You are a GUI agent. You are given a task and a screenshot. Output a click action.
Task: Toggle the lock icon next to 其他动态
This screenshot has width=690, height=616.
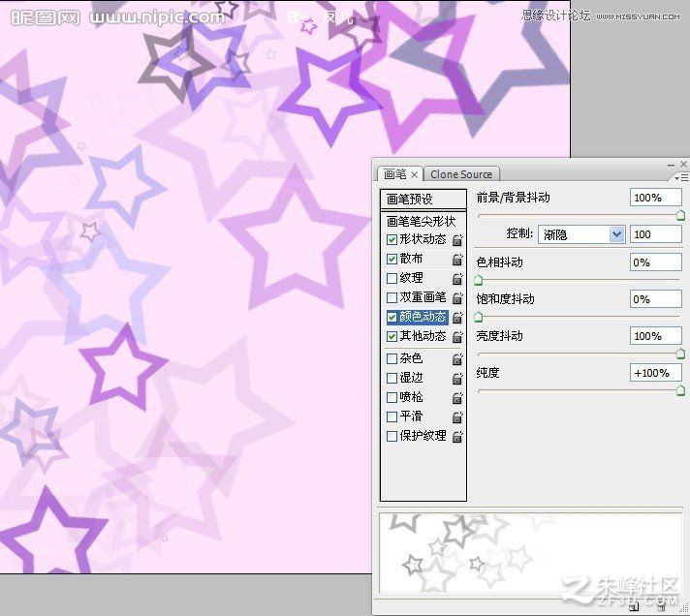pos(457,337)
